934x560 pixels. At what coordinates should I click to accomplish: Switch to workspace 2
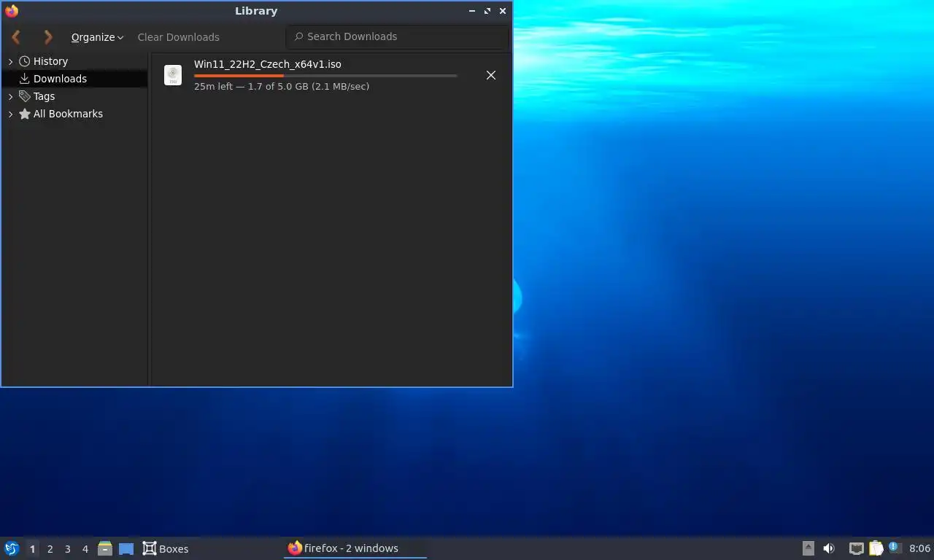tap(50, 549)
